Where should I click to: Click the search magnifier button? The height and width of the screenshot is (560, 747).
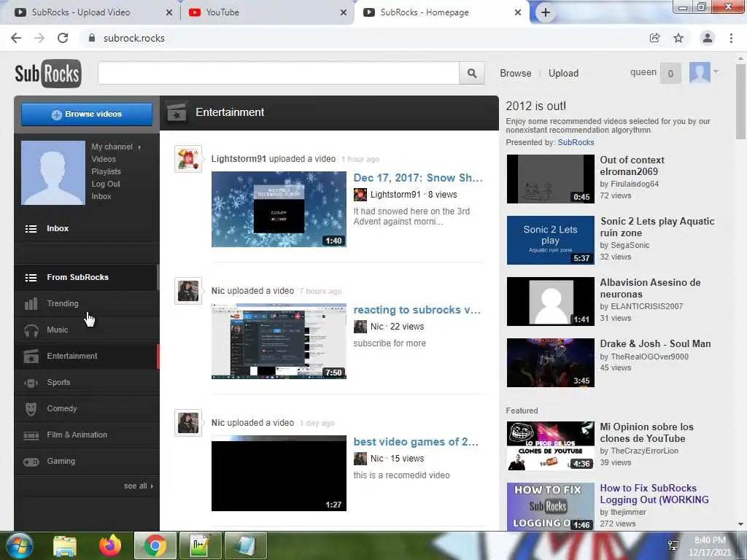coord(472,73)
